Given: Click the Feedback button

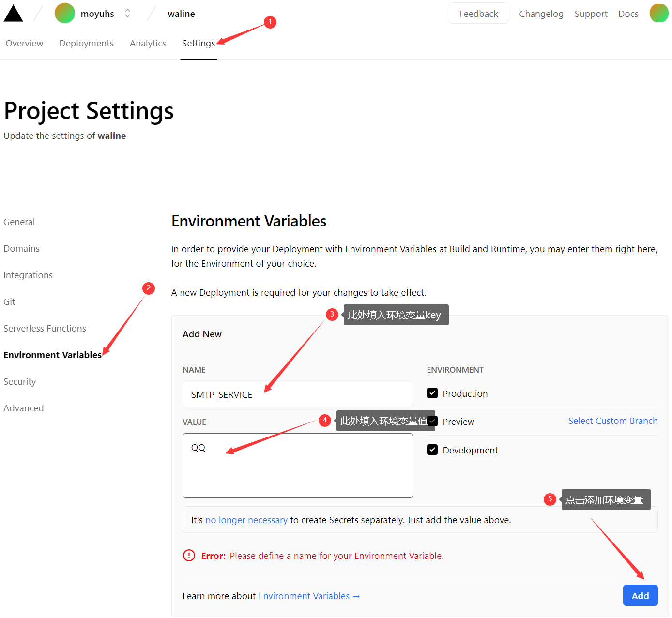Looking at the screenshot, I should click(x=478, y=14).
